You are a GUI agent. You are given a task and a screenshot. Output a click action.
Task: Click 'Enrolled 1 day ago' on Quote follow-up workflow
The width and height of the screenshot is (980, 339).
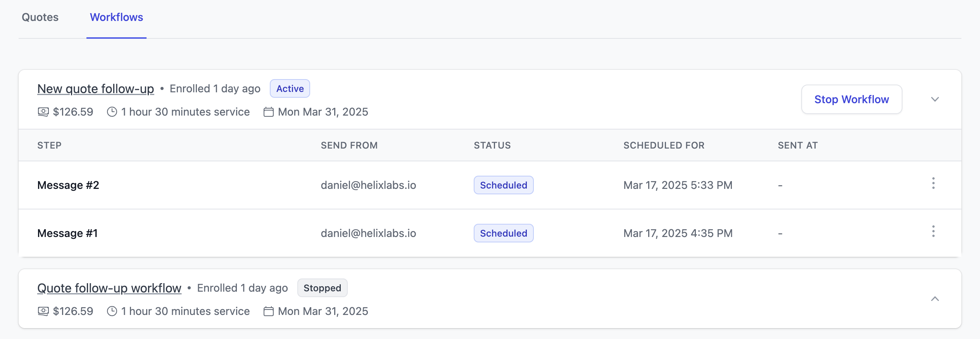coord(243,288)
